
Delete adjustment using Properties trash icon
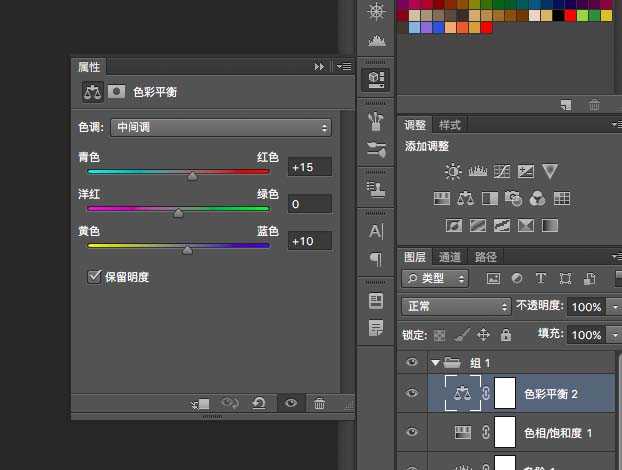(x=320, y=404)
